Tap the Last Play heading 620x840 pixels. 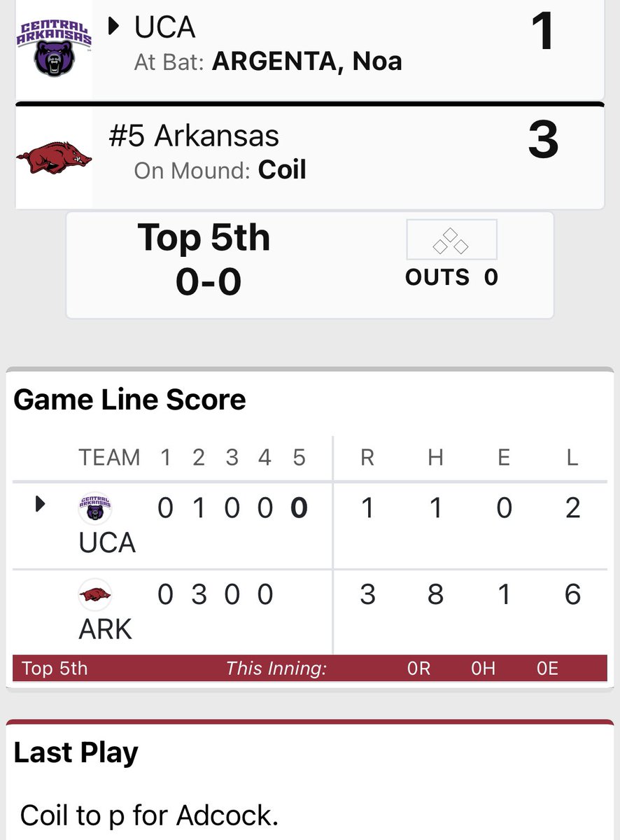76,753
